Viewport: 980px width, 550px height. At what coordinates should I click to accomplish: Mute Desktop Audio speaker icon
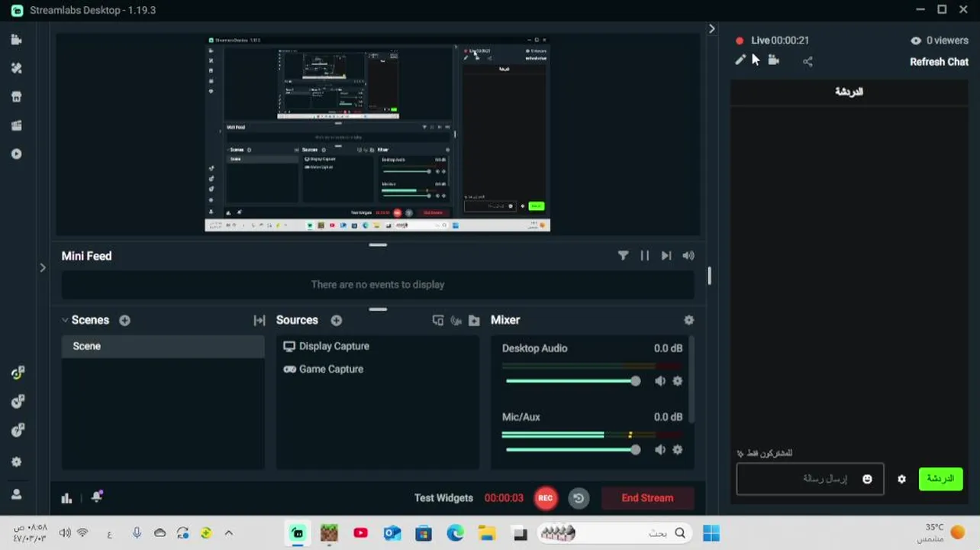(660, 381)
